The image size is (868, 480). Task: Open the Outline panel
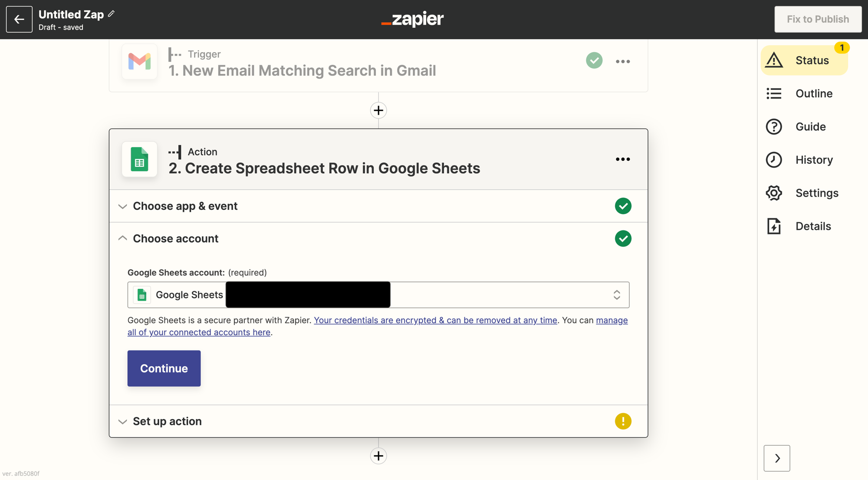click(x=804, y=93)
